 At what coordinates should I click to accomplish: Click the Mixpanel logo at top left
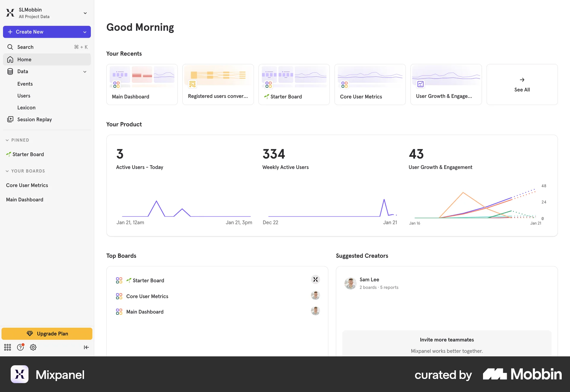[10, 13]
